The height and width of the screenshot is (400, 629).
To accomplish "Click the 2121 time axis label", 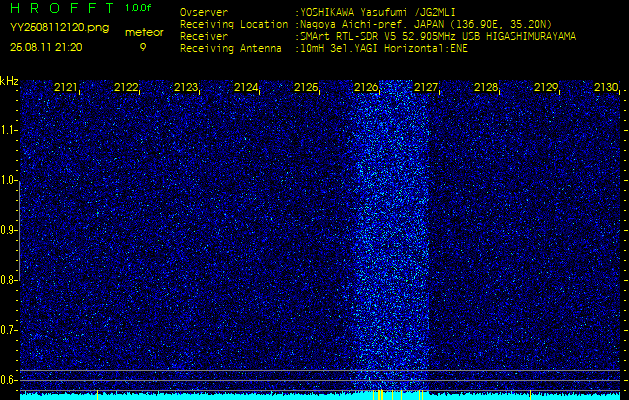I will (x=65, y=87).
